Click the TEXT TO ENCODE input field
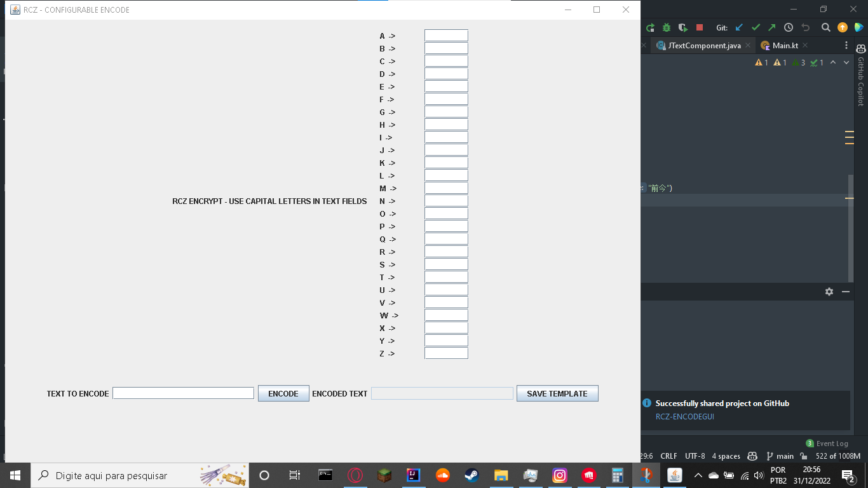868x488 pixels. 183,393
